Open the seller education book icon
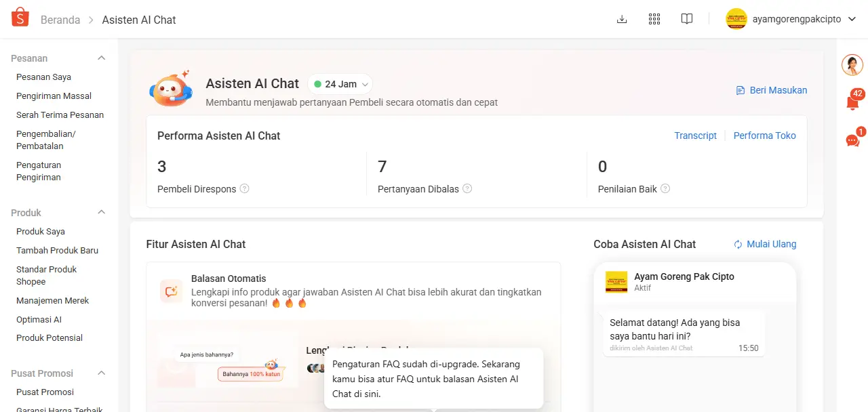868x412 pixels. tap(687, 19)
